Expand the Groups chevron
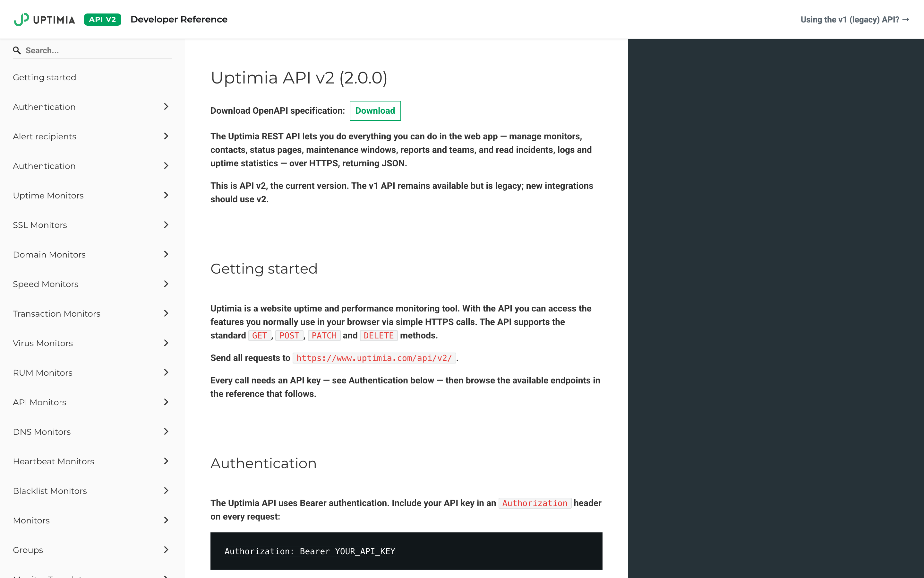 [166, 550]
